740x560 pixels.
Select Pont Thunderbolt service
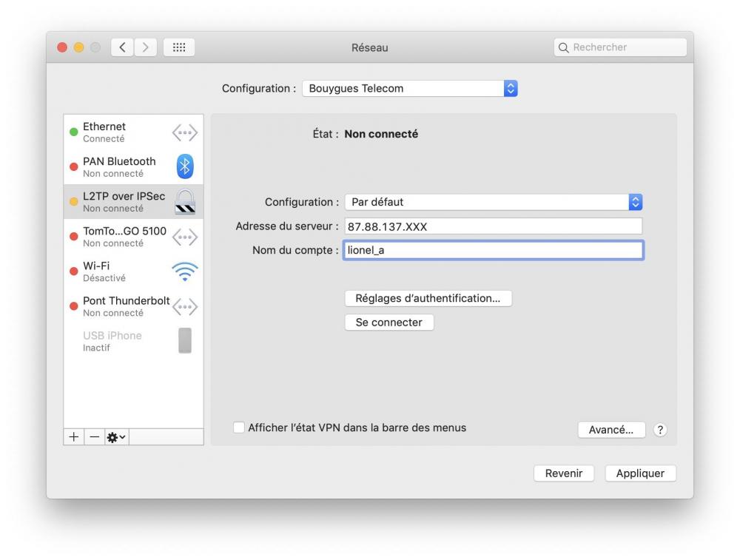pos(133,306)
